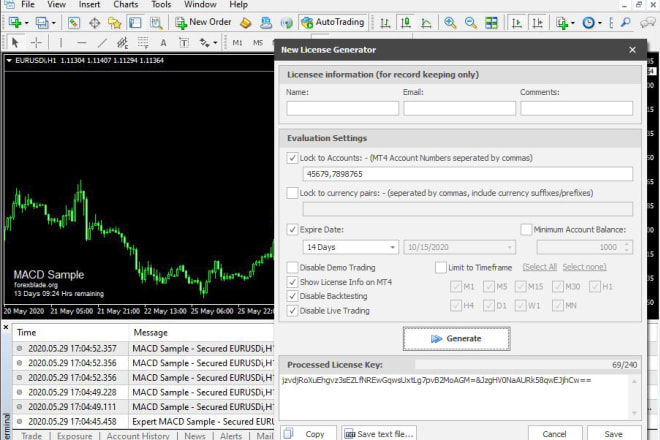Click the Select All timeframes link
The width and height of the screenshot is (660, 440).
[540, 267]
